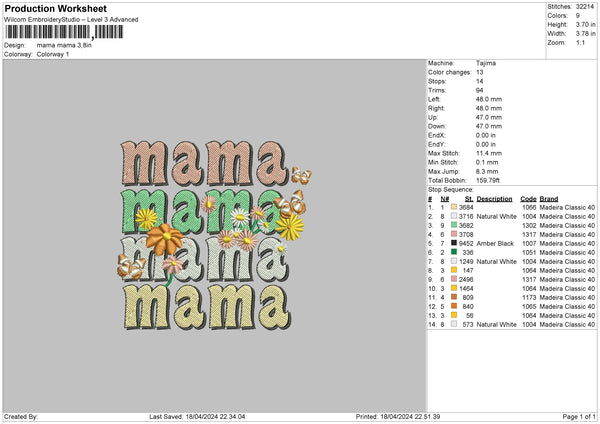Click the yellow swatch beside stitch count 1464
This screenshot has height=424, width=600.
pyautogui.click(x=454, y=288)
